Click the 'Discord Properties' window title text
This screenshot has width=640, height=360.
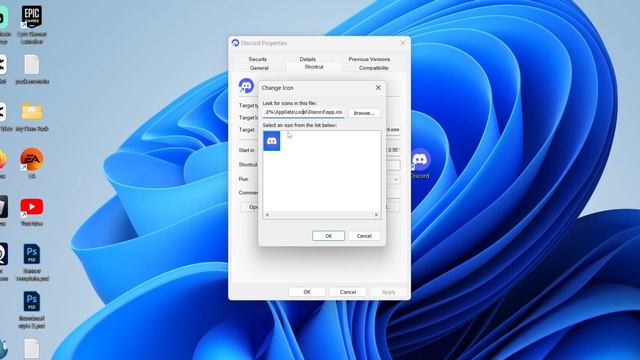[264, 43]
